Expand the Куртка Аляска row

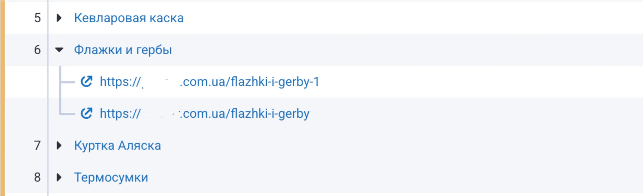[59, 145]
